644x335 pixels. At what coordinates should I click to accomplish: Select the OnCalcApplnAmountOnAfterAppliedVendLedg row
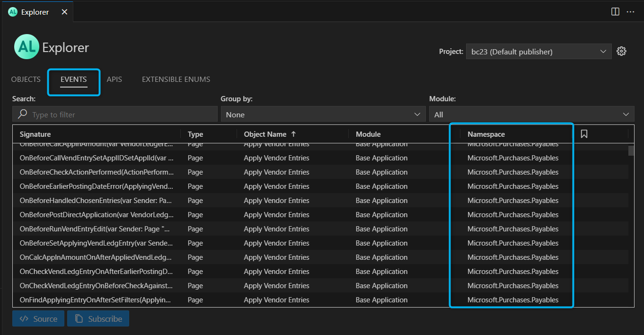pos(320,257)
